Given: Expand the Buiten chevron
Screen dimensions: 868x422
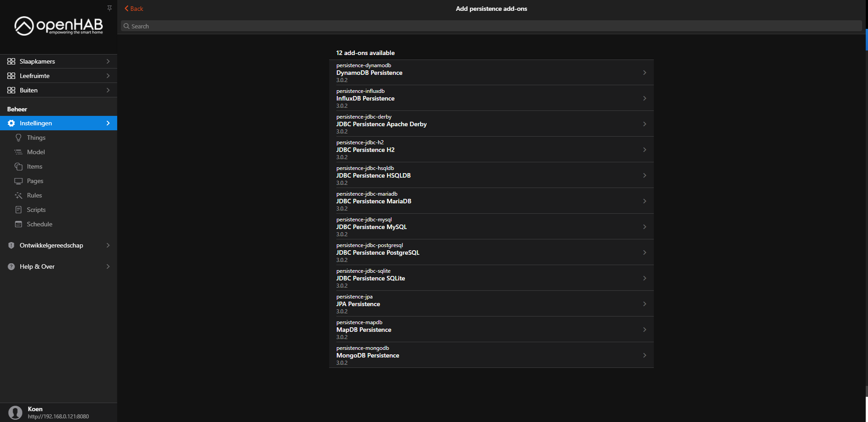Looking at the screenshot, I should pos(108,90).
